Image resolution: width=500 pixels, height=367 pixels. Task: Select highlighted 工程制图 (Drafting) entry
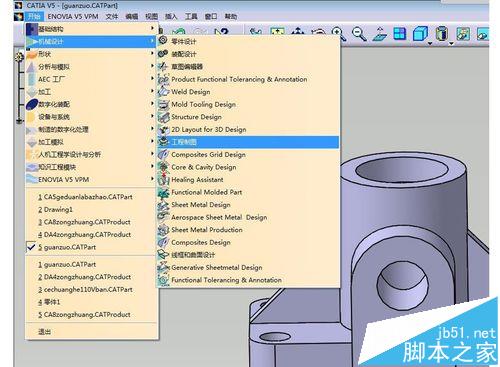(248, 142)
